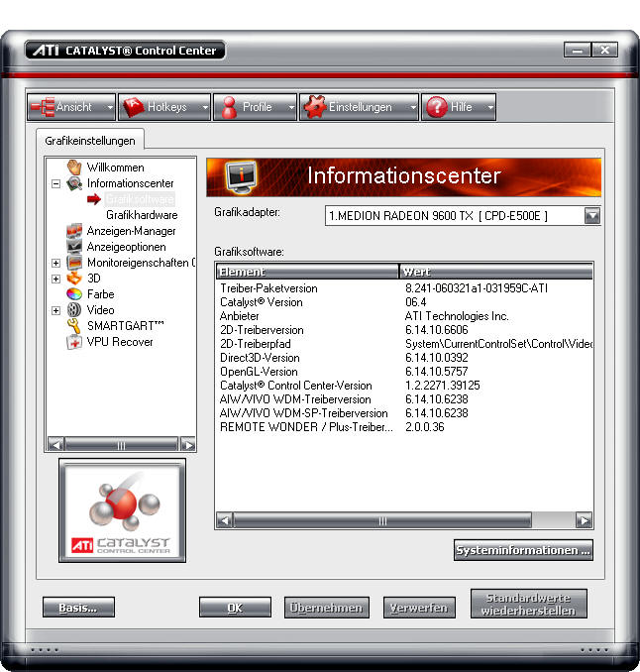Click the Verwerfen button
The height and width of the screenshot is (672, 640).
point(419,608)
